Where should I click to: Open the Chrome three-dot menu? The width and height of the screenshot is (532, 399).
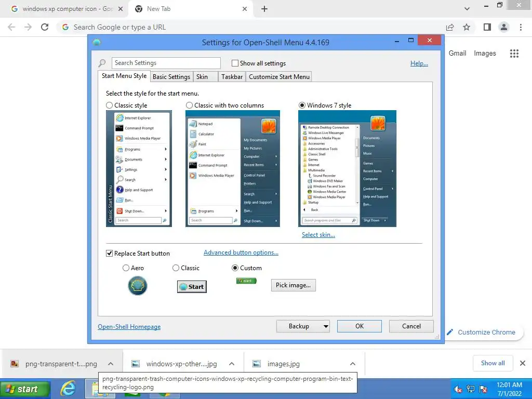(x=521, y=27)
